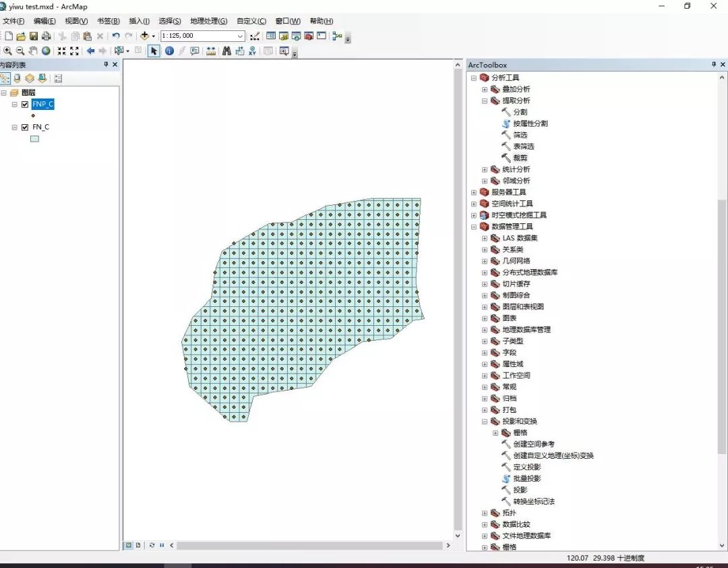Open the 书签(B) menu
The width and height of the screenshot is (728, 568).
pos(108,21)
